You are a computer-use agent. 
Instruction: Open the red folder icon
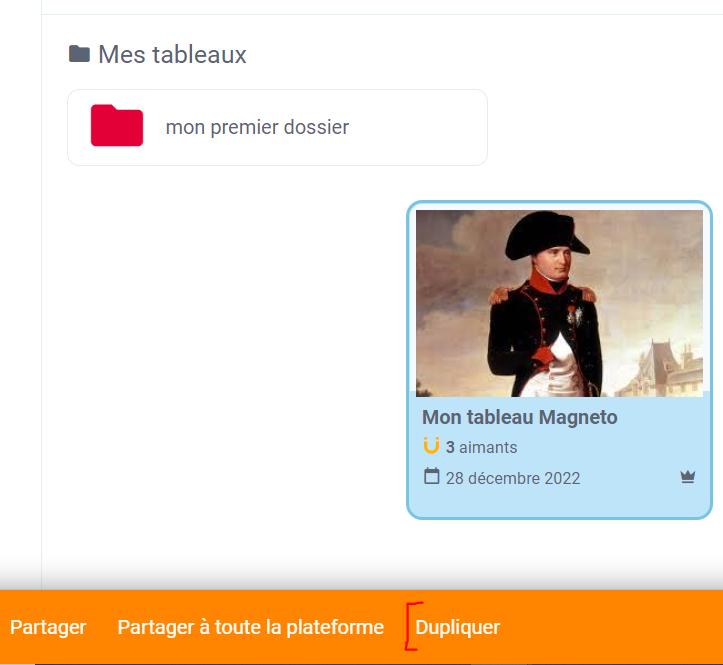point(117,125)
